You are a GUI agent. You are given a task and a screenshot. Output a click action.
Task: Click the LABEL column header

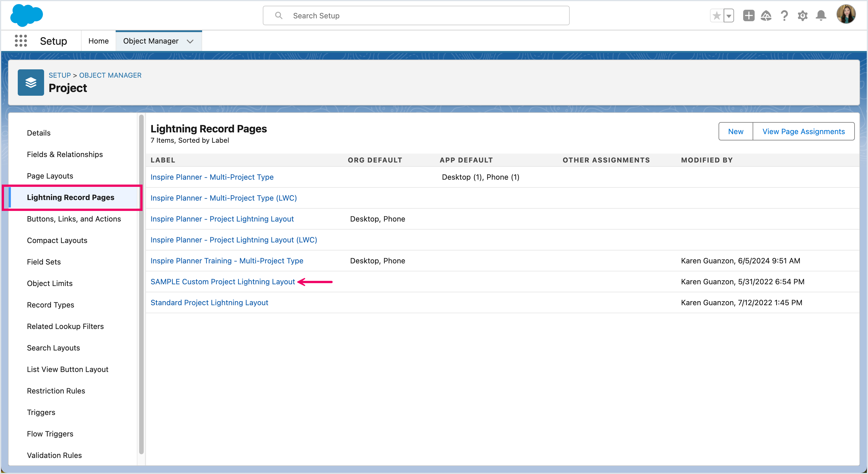click(x=163, y=160)
